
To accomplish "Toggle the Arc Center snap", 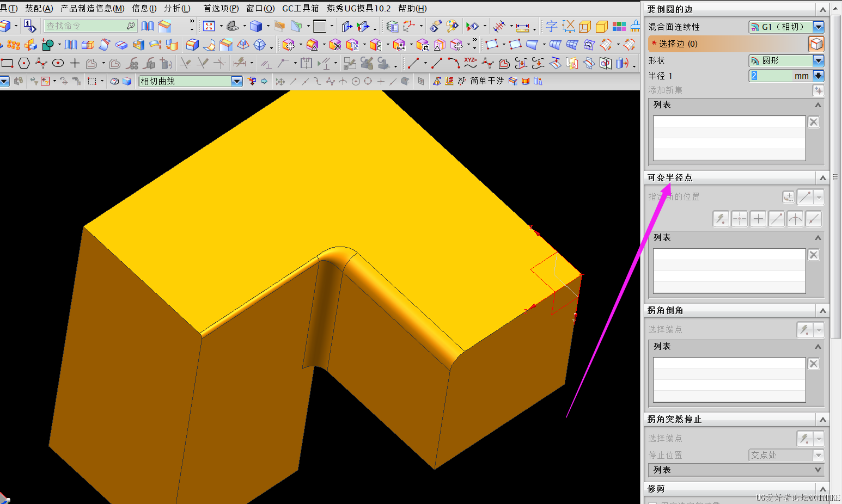I will tap(356, 81).
